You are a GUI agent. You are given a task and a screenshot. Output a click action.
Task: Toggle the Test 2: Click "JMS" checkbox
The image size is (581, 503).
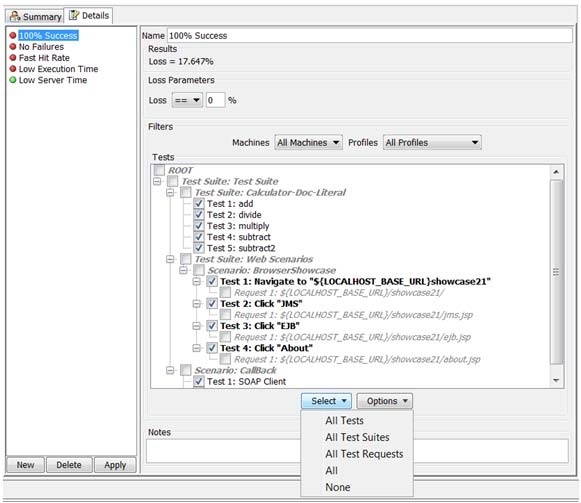click(x=212, y=304)
